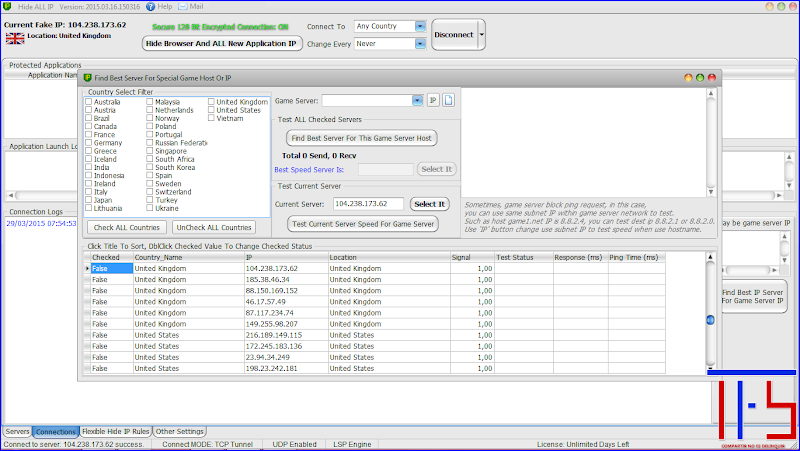The image size is (800, 451).
Task: Tick the South Korea checkbox
Action: (x=150, y=167)
